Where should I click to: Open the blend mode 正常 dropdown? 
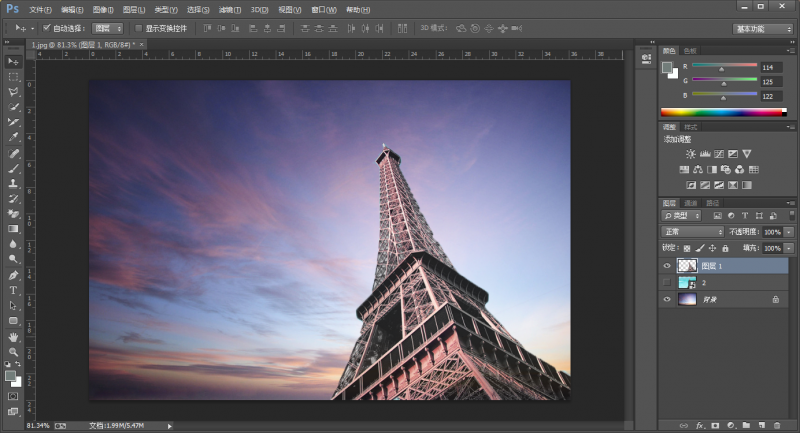[x=692, y=232]
